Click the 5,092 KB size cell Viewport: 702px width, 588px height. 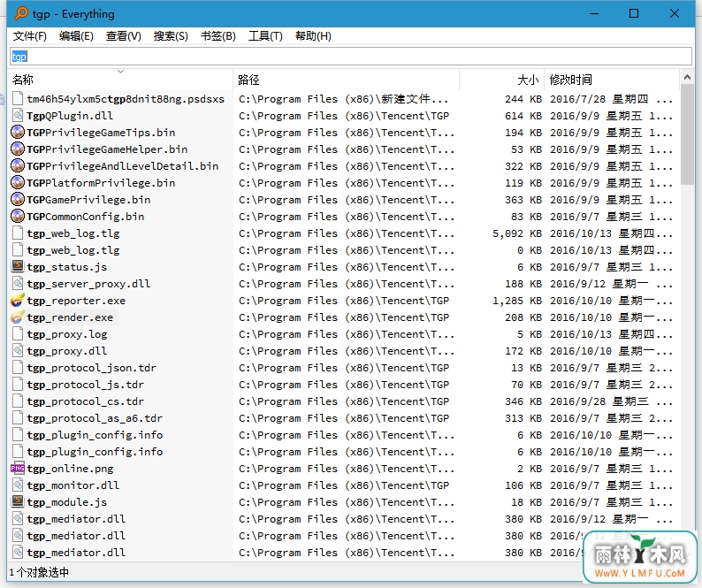tap(517, 233)
